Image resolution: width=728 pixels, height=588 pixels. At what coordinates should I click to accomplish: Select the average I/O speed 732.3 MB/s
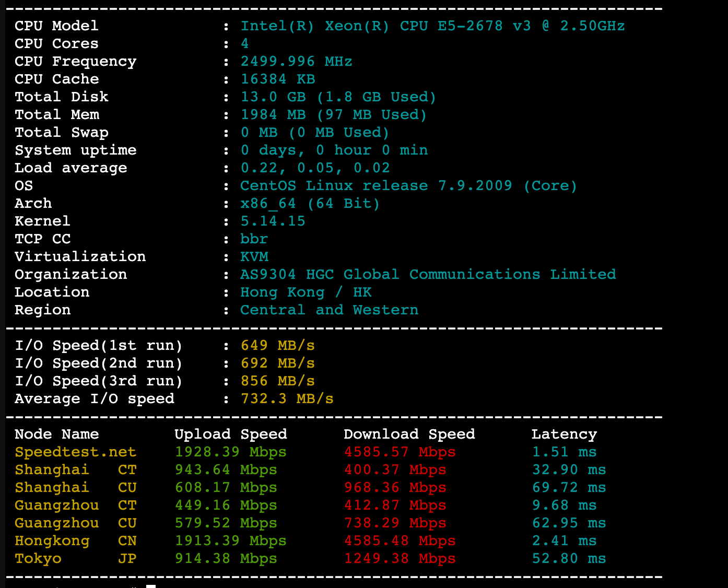[x=287, y=399]
